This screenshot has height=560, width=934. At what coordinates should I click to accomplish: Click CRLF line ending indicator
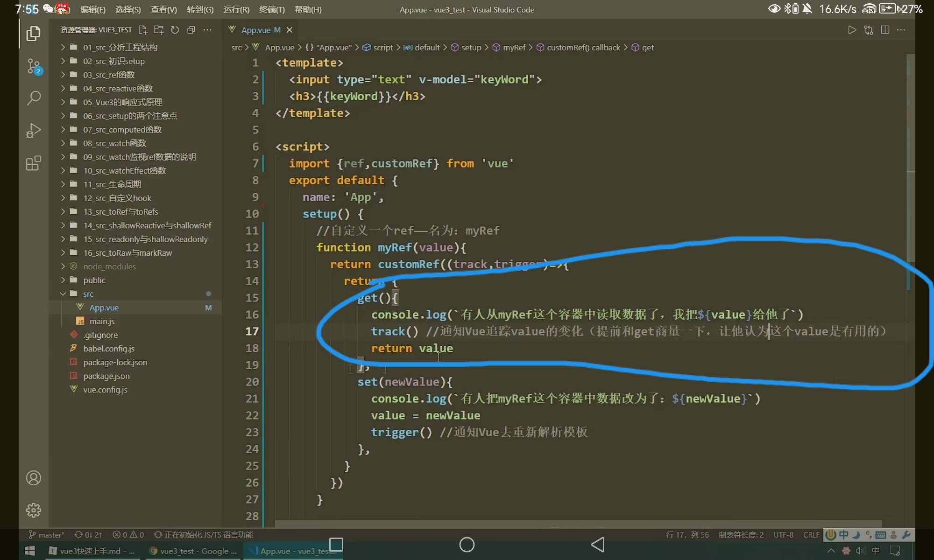pyautogui.click(x=811, y=535)
